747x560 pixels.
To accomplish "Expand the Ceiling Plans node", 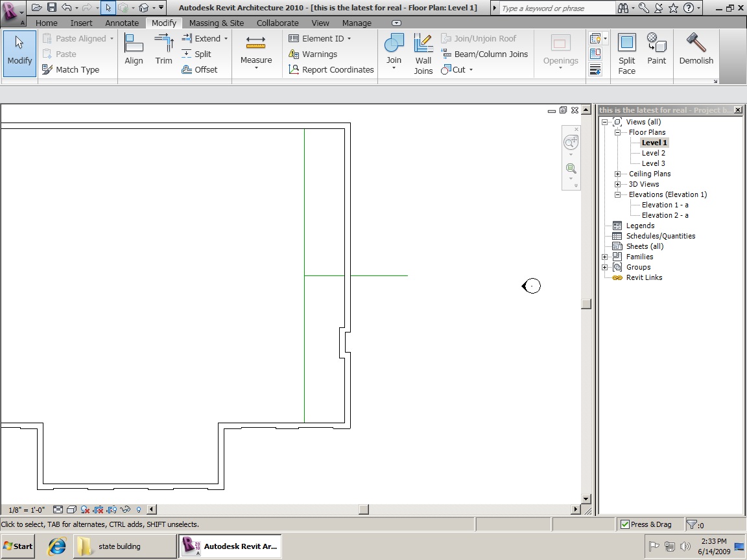I will 618,174.
